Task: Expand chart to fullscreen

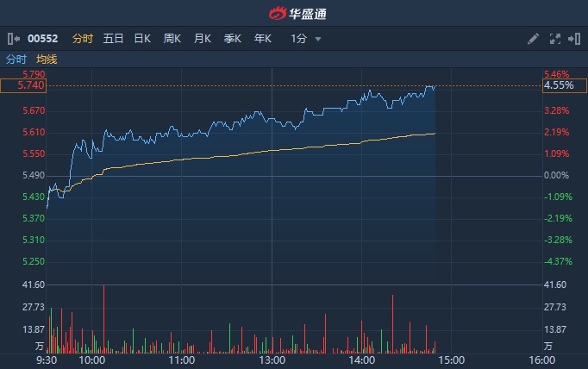Action: click(555, 39)
